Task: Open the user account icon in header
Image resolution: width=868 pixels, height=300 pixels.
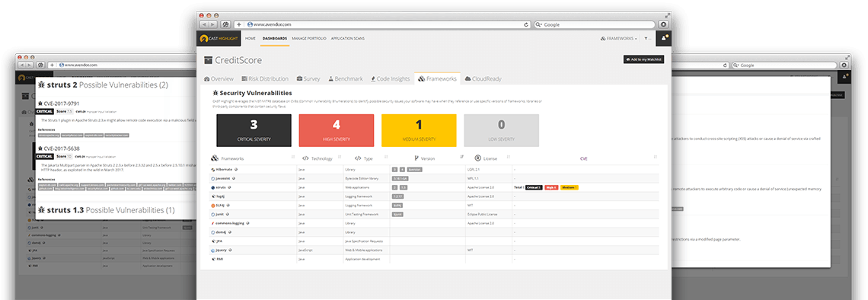Action: click(x=664, y=38)
